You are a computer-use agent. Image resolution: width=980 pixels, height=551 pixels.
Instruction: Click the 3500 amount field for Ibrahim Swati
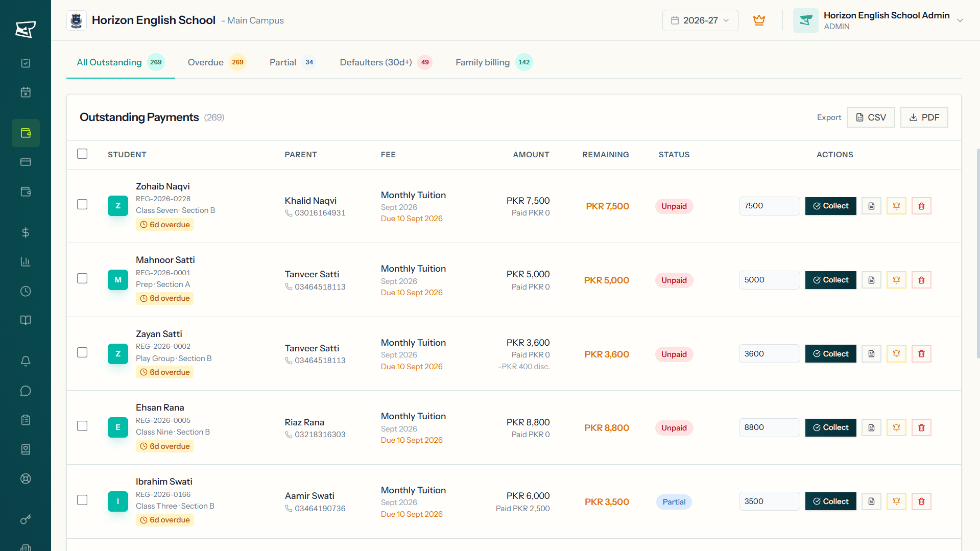[769, 501]
